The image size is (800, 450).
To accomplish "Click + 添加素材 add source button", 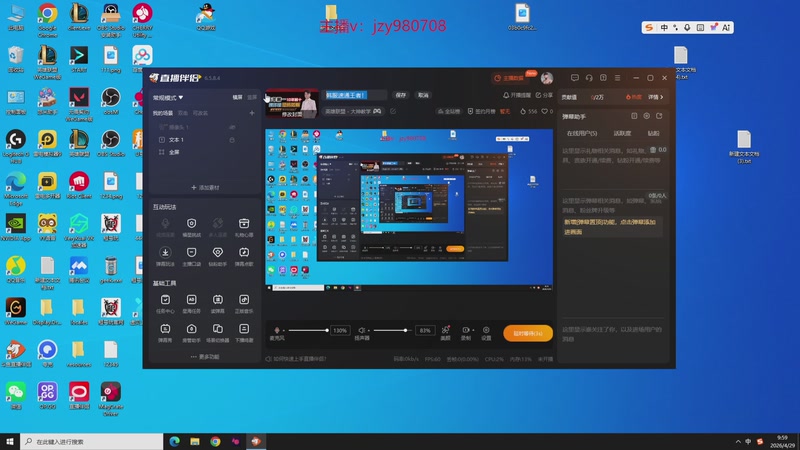I will click(205, 187).
